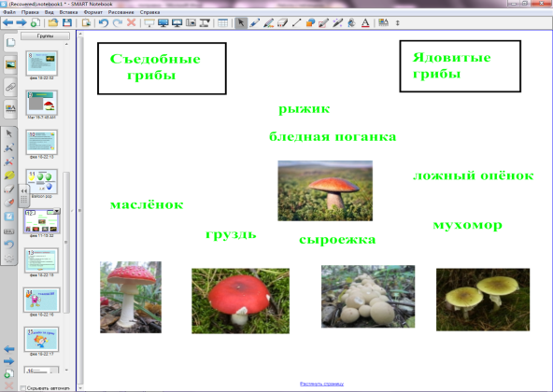Add a blank page from the top toolbar
Image resolution: width=553 pixels, height=392 pixels.
[x=35, y=23]
